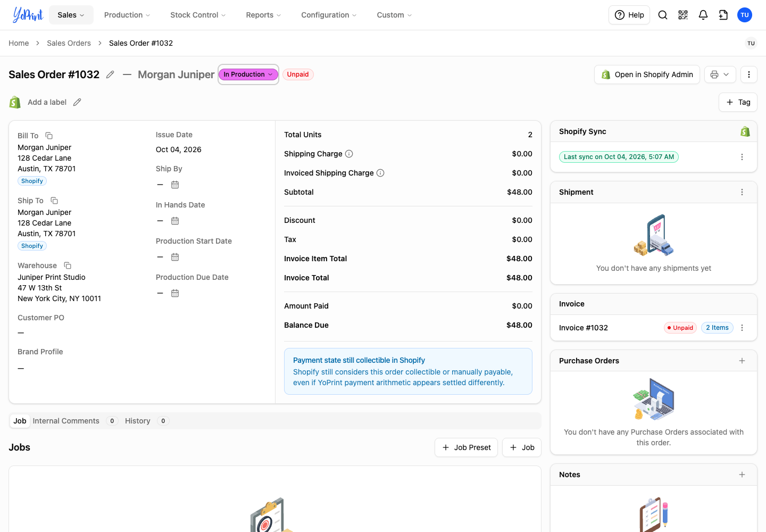The image size is (766, 532).
Task: Open the TU user avatar menu
Action: (745, 15)
